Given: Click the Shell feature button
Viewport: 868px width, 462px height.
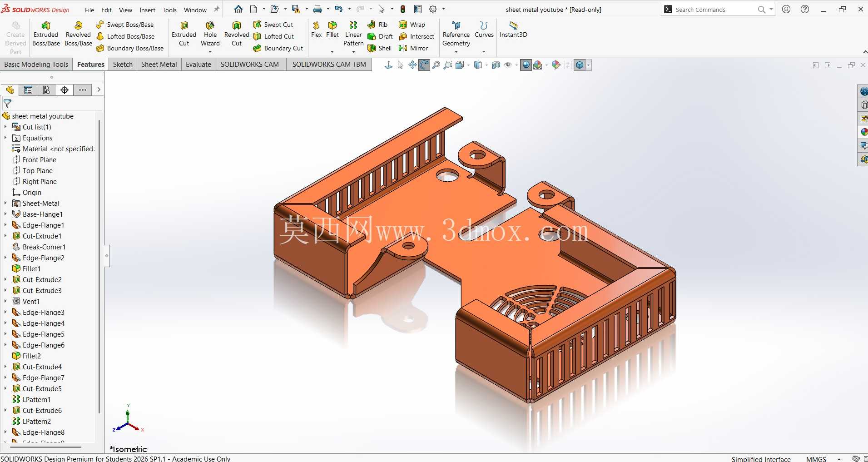Looking at the screenshot, I should (x=380, y=48).
